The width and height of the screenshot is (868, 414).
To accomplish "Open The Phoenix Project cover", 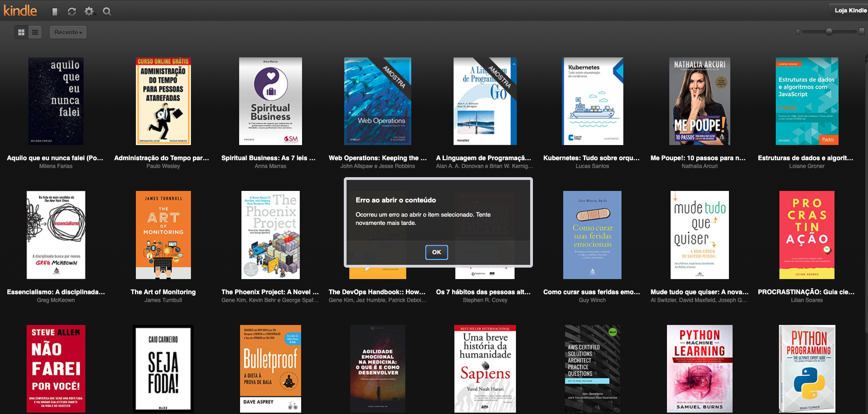I will coord(270,235).
